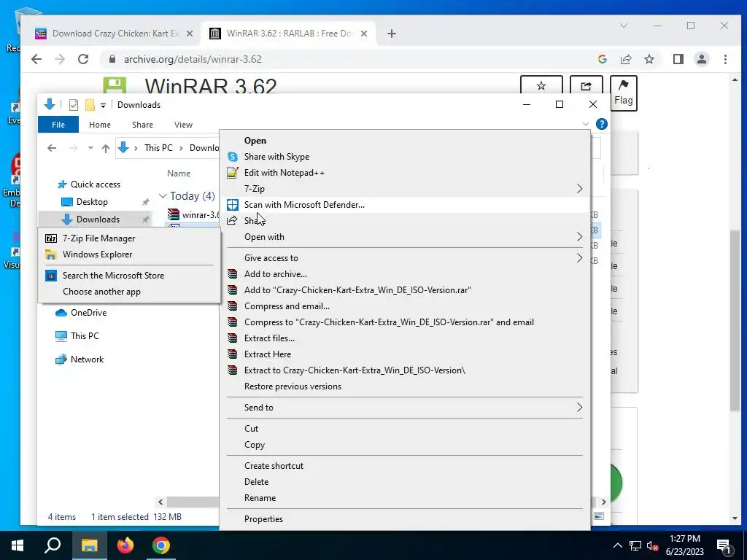Open Windows Start menu
The image size is (747, 560).
pos(18,545)
